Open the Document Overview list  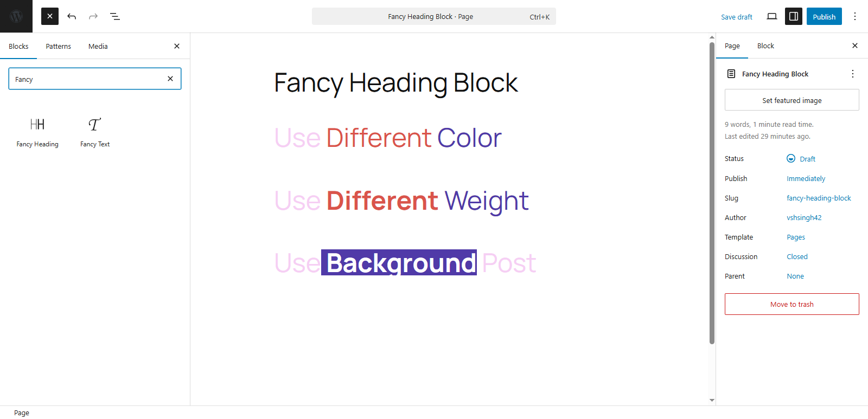pos(115,16)
